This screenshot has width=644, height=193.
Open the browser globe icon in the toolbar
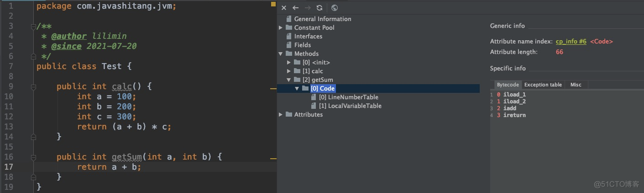click(335, 8)
